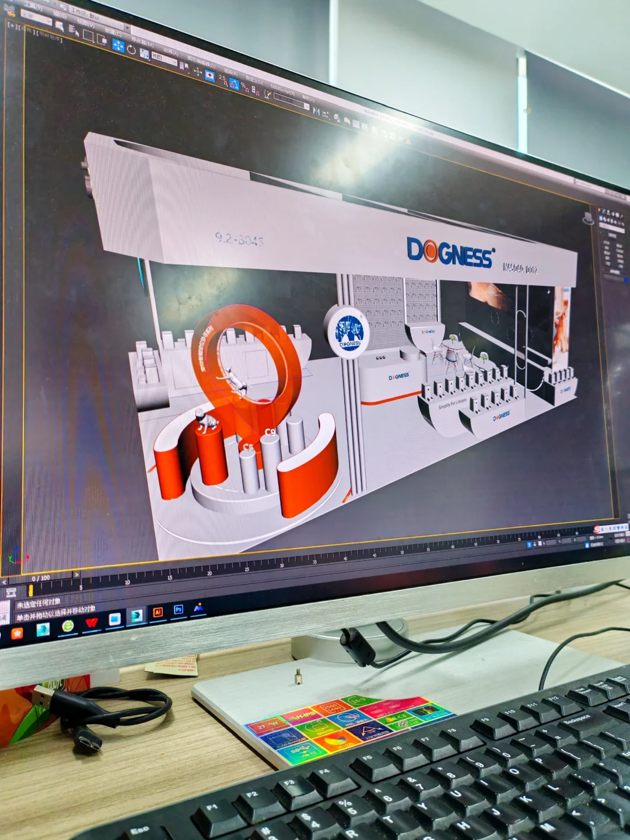Viewport: 630px width, 840px height.
Task: Click the 明暗处理 viewport shading label
Action: click(50, 37)
